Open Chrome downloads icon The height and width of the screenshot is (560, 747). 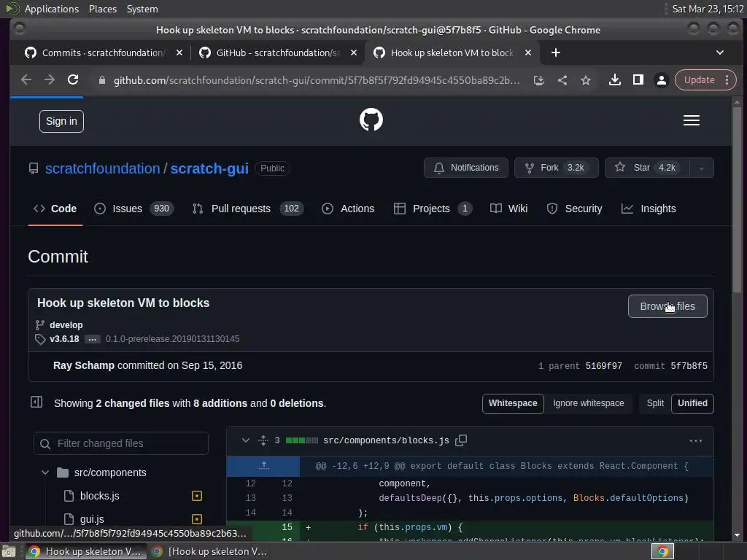(x=614, y=80)
